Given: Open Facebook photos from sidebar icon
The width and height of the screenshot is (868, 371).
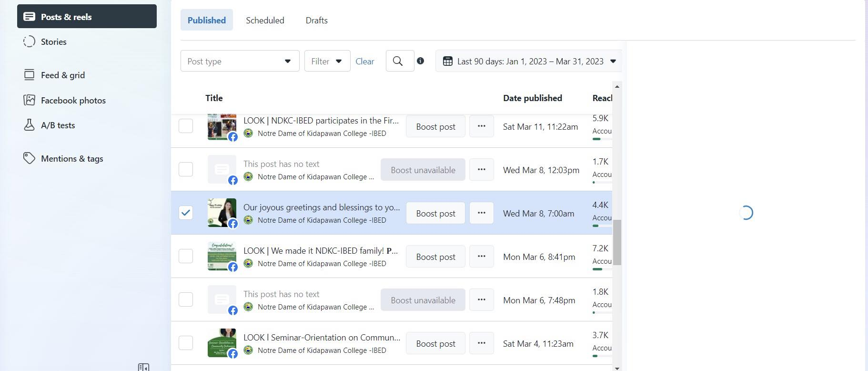Looking at the screenshot, I should tap(29, 100).
